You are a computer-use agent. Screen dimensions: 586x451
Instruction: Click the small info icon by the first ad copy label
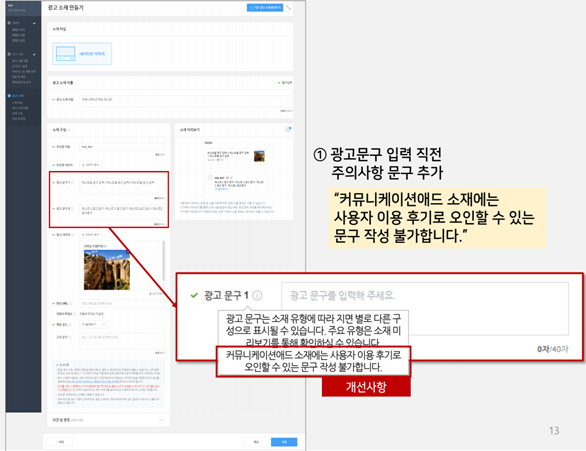click(x=73, y=182)
